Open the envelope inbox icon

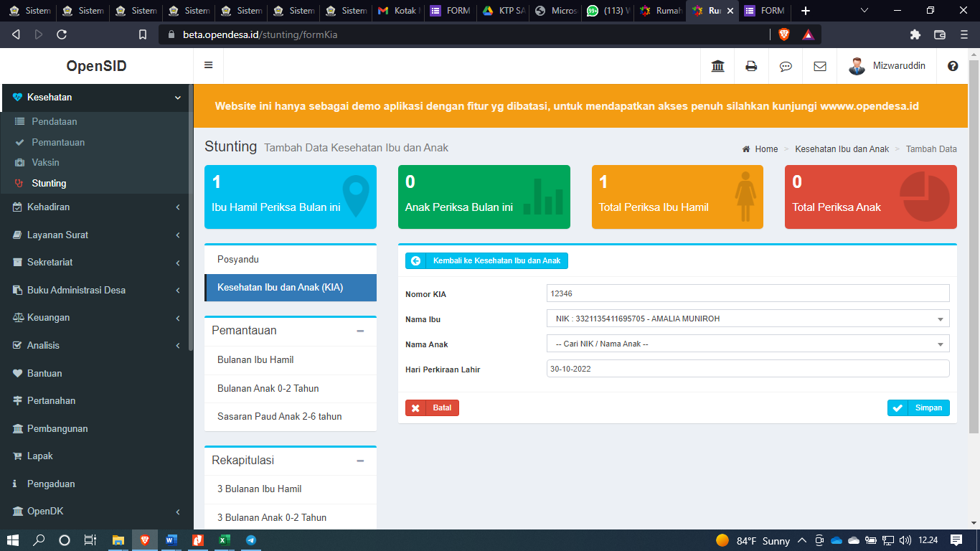click(x=820, y=66)
